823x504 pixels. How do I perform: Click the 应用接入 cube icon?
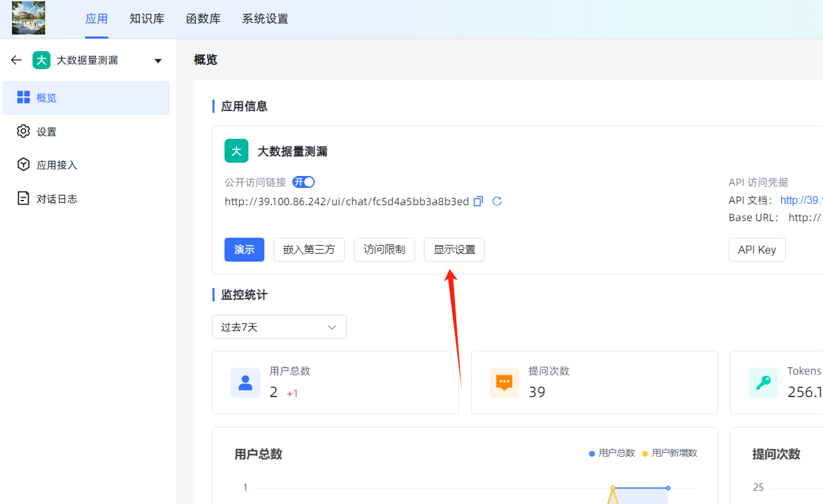pos(23,165)
